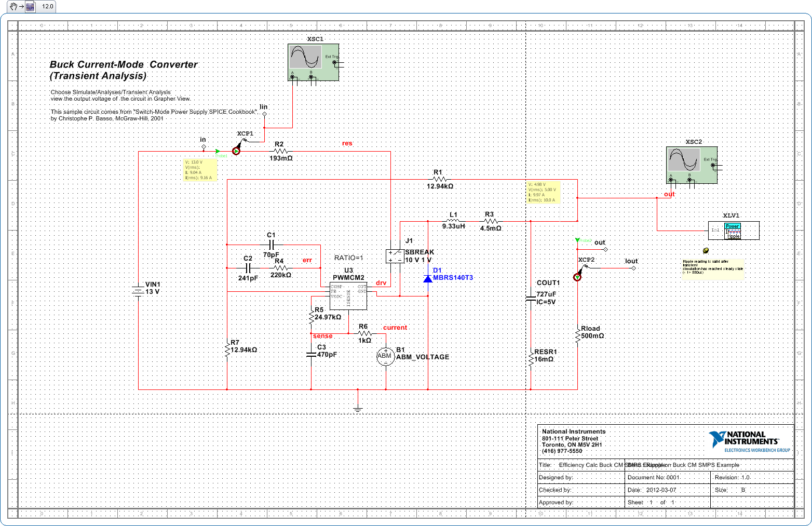Select the RESR1 resistor symbol
Screen dimensions: 812x526
click(x=531, y=359)
